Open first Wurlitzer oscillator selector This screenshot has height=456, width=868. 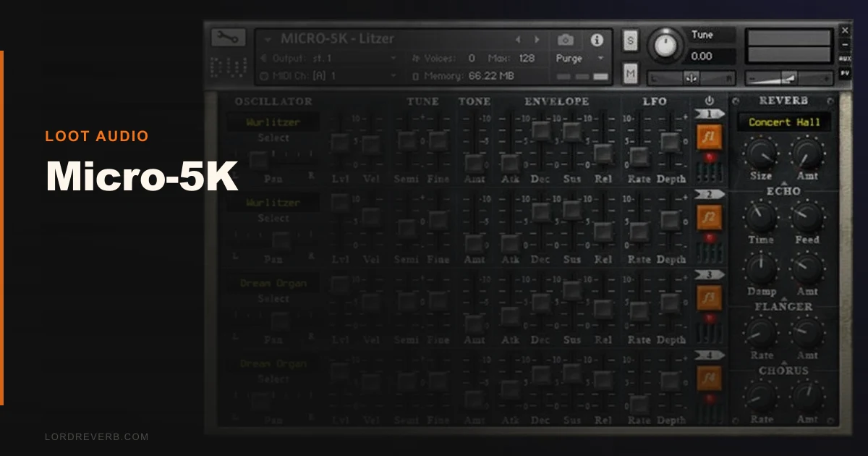273,122
